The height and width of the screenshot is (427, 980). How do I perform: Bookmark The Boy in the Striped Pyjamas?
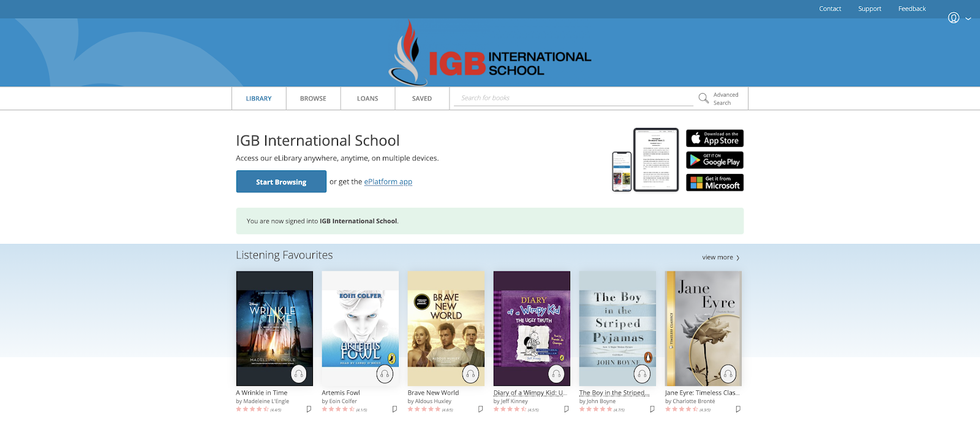tap(652, 409)
